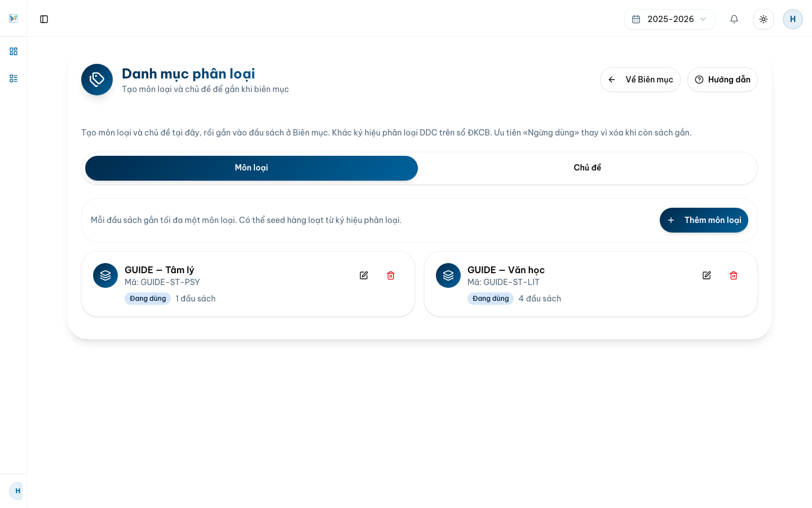Image resolution: width=812 pixels, height=508 pixels.
Task: Delete the GUIDE — Văn học category
Action: [x=734, y=275]
